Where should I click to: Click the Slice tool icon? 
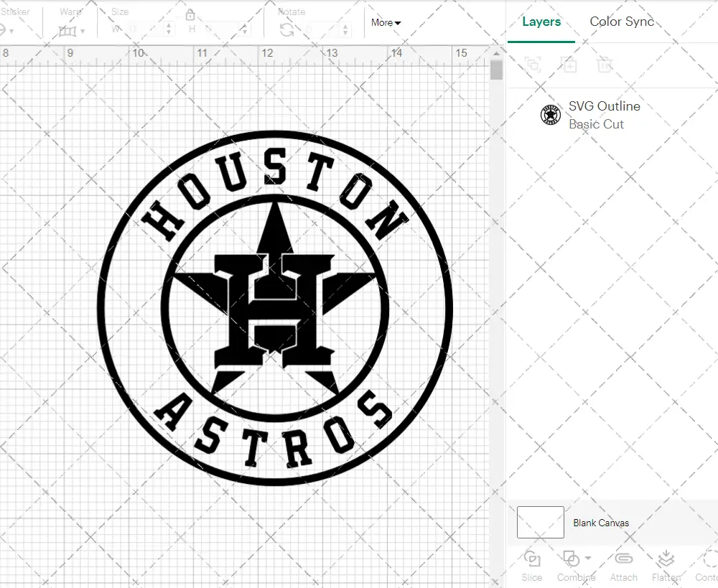click(x=531, y=559)
